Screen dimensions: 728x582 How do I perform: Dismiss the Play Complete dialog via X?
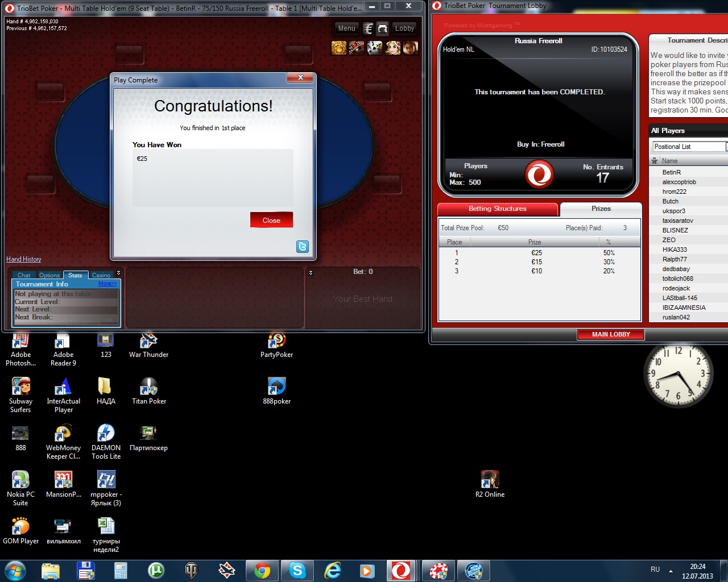click(x=300, y=77)
